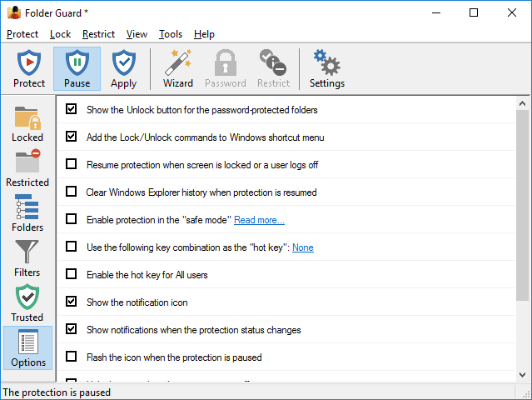Image resolution: width=532 pixels, height=400 pixels.
Task: Open the Folders tree view
Action: pos(27,213)
